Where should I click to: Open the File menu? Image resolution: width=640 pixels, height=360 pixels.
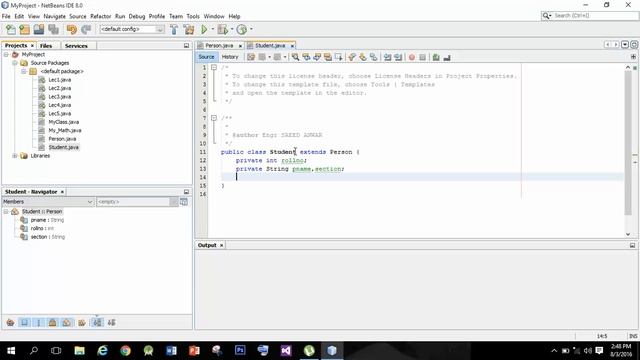(6, 16)
